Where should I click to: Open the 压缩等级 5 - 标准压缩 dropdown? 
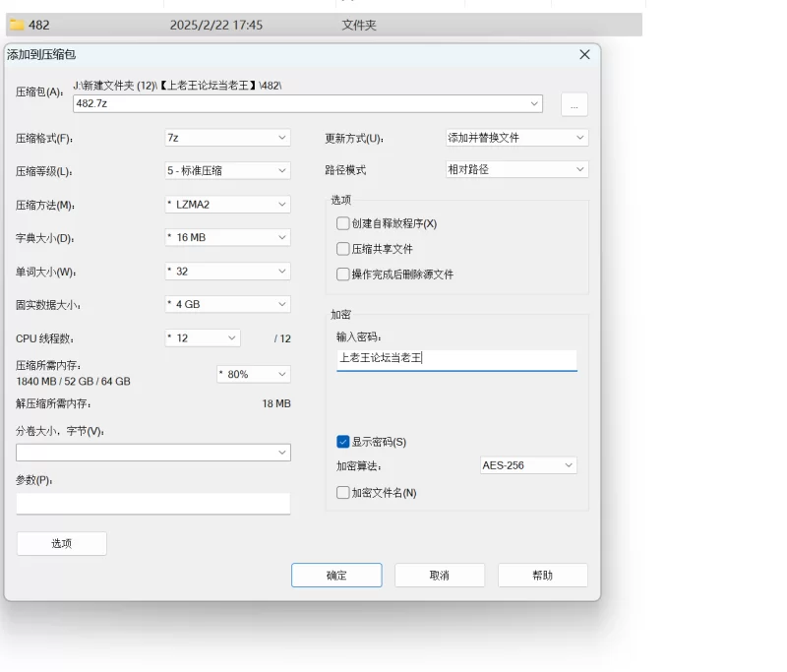pos(227,170)
